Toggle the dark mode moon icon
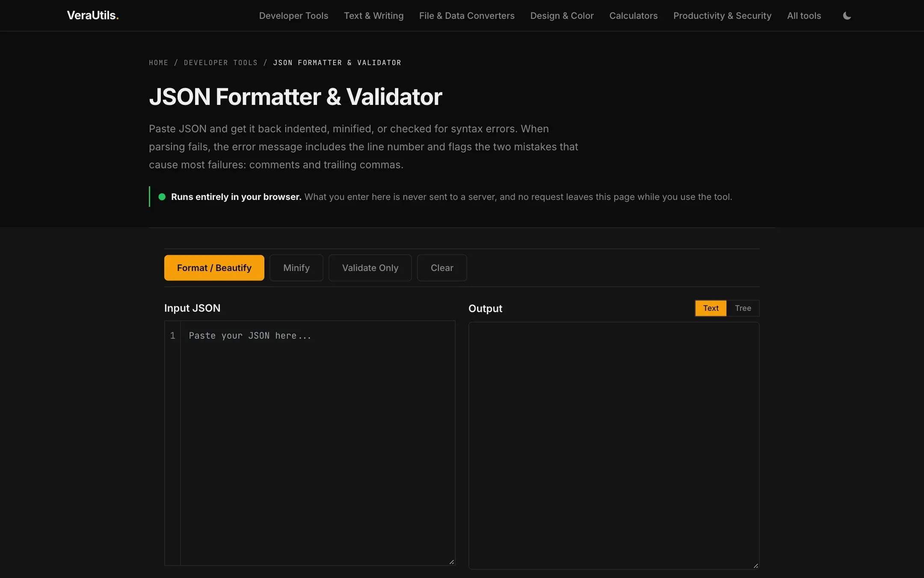 point(847,16)
